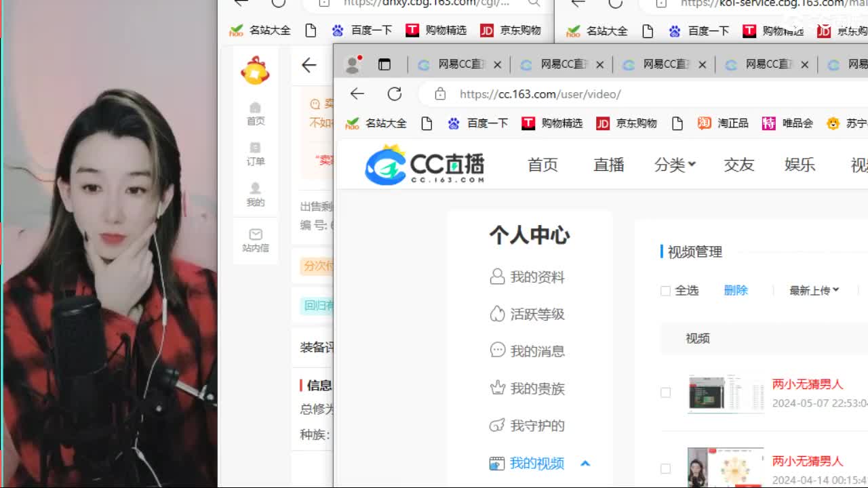The image size is (868, 488).
Task: Open the 淘正品 bookmark
Action: tap(723, 123)
